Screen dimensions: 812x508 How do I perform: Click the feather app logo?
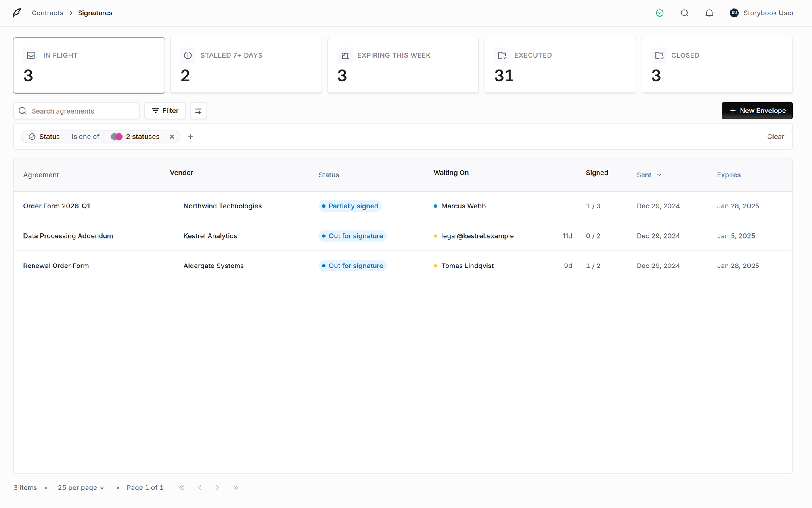[17, 13]
